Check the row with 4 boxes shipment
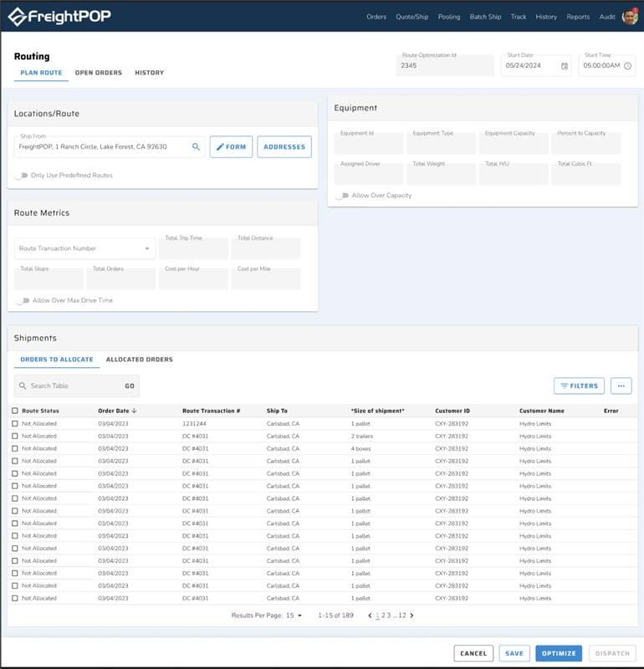Viewport: 644px width, 669px height. 15,448
